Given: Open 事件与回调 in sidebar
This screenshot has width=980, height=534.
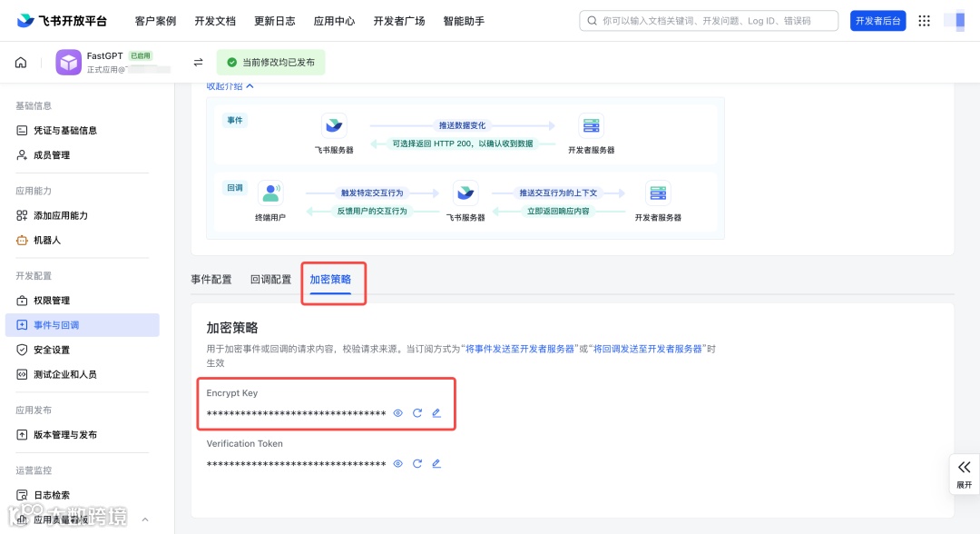Looking at the screenshot, I should click(x=83, y=325).
